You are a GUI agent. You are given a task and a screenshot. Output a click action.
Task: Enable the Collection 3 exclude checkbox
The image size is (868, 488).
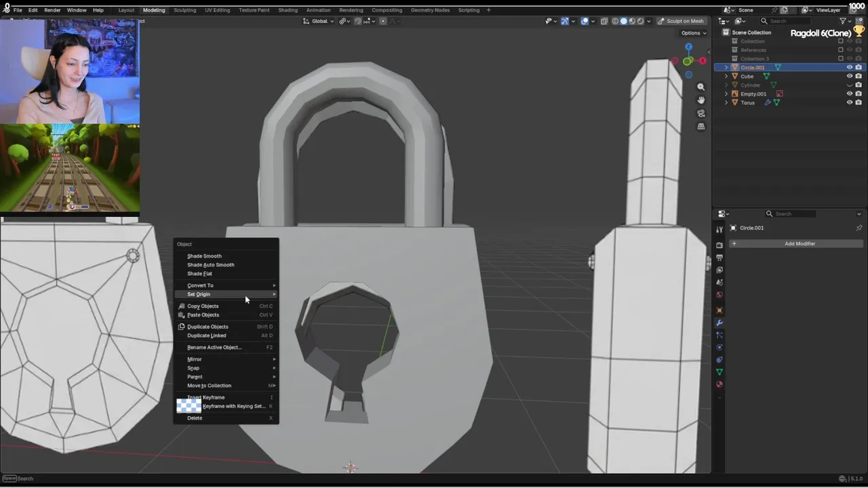[841, 58]
